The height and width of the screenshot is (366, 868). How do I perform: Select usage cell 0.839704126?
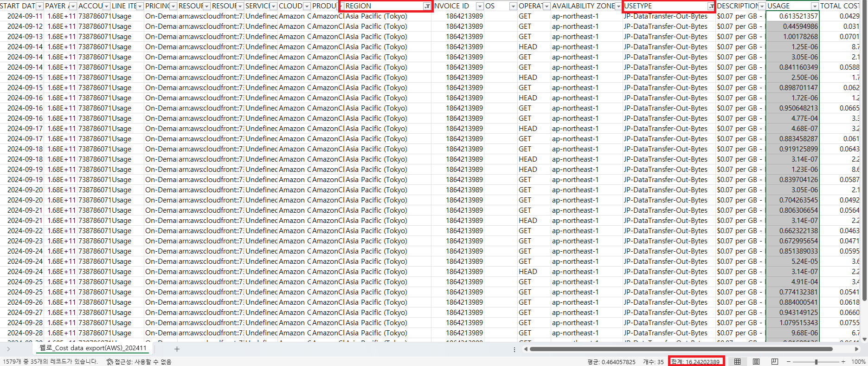793,180
